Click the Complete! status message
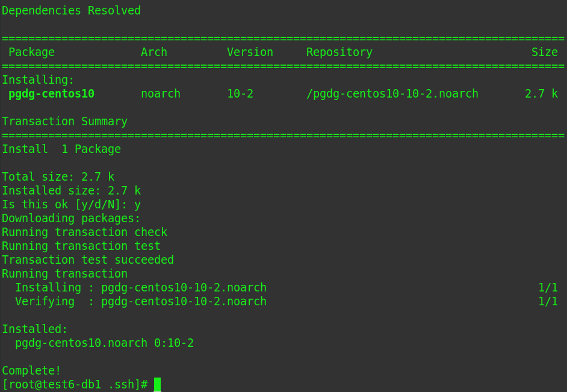Screen dimensions: 567x392 pyautogui.click(x=31, y=370)
